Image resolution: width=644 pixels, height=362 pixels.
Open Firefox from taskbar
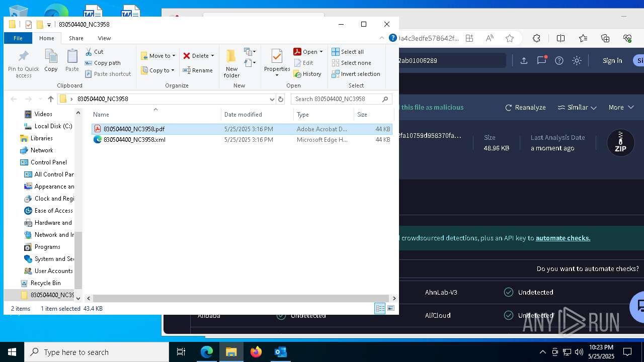[256, 352]
